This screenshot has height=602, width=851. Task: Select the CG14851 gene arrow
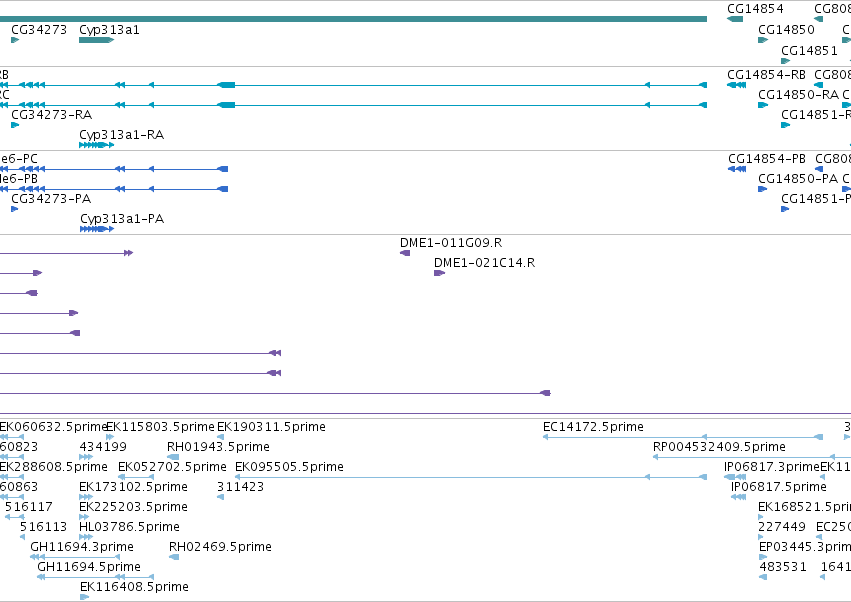click(785, 61)
